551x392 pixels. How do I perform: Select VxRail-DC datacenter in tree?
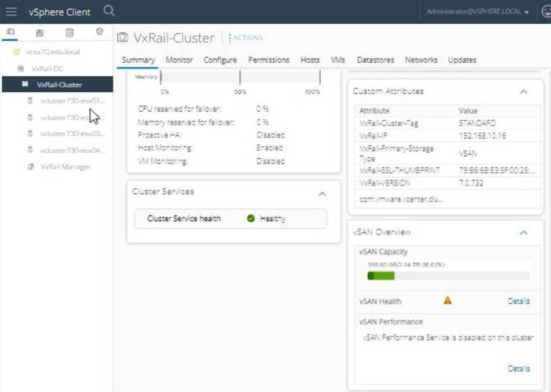pos(48,68)
